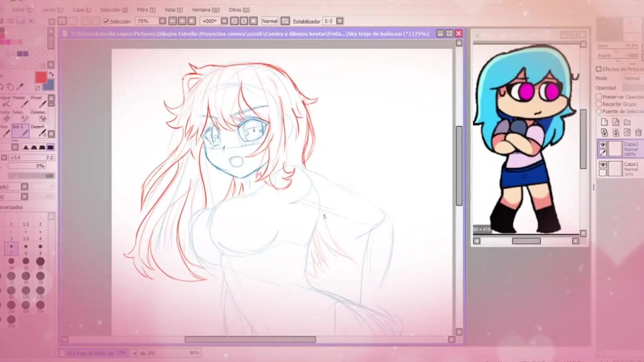Activate the eyedropper color picker tool

[x=20, y=87]
